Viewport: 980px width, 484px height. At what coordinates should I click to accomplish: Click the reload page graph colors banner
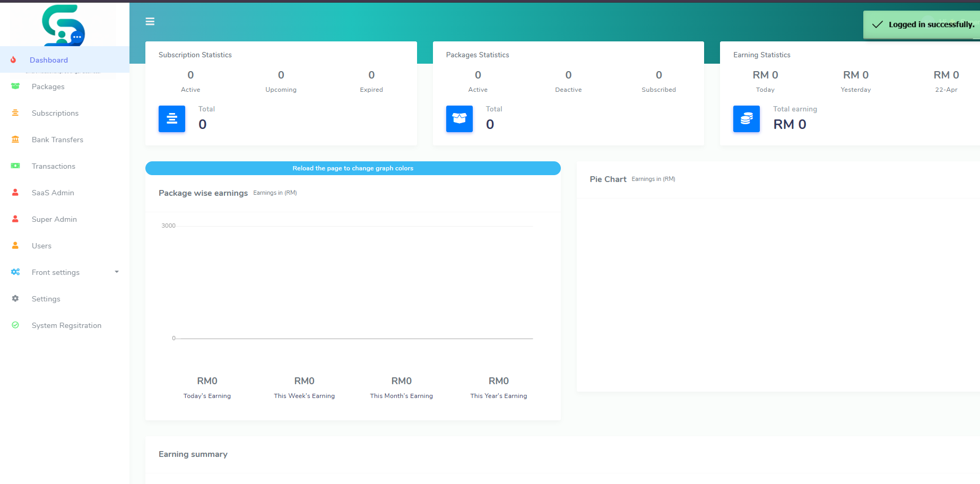coord(353,168)
